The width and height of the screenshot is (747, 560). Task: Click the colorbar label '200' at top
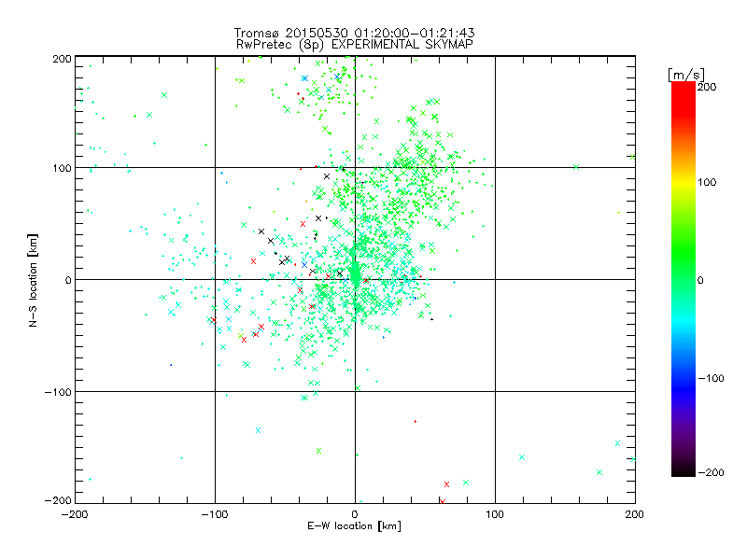tap(707, 87)
